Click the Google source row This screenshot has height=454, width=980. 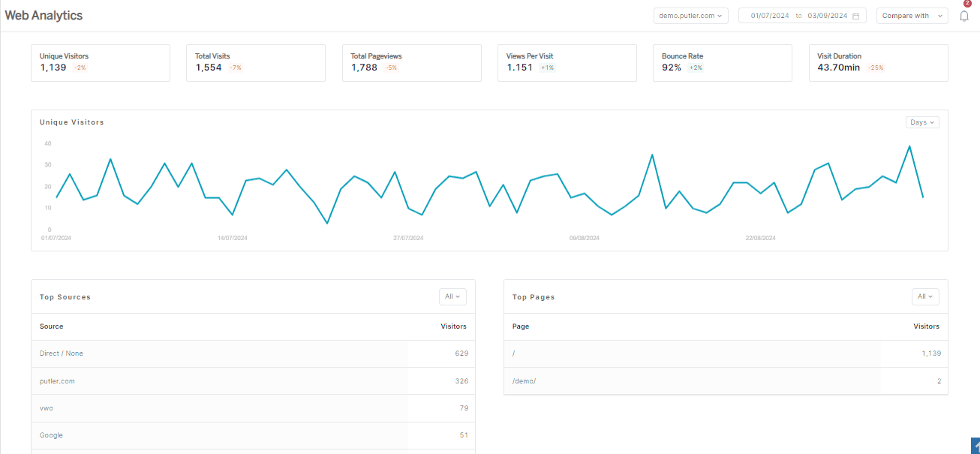(253, 435)
